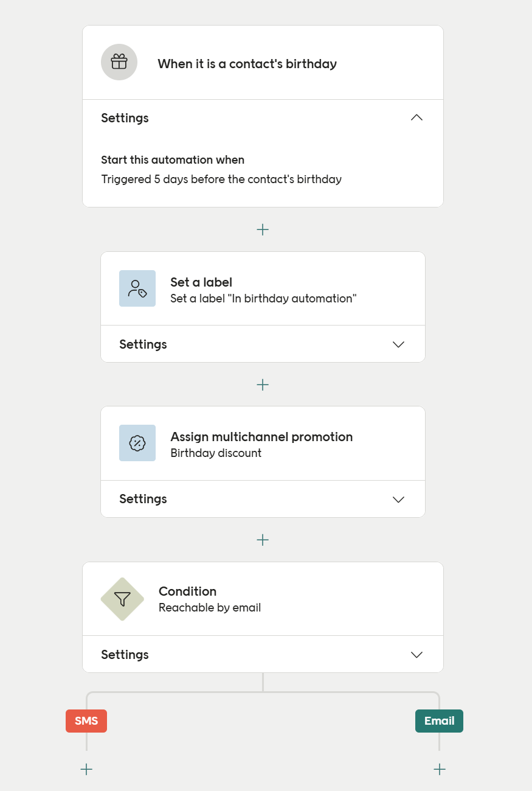Add a step after the birthday trigger
Screen dimensions: 532x791
point(263,229)
